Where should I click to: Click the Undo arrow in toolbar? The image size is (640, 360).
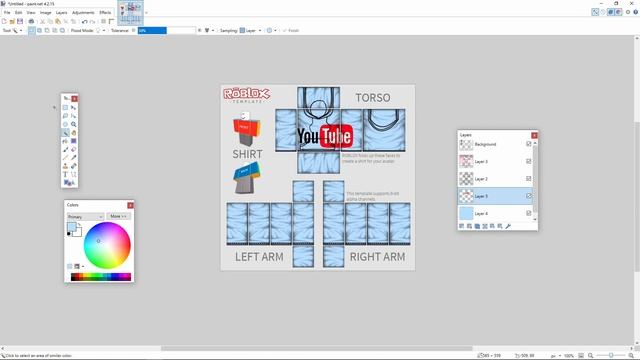pos(84,21)
